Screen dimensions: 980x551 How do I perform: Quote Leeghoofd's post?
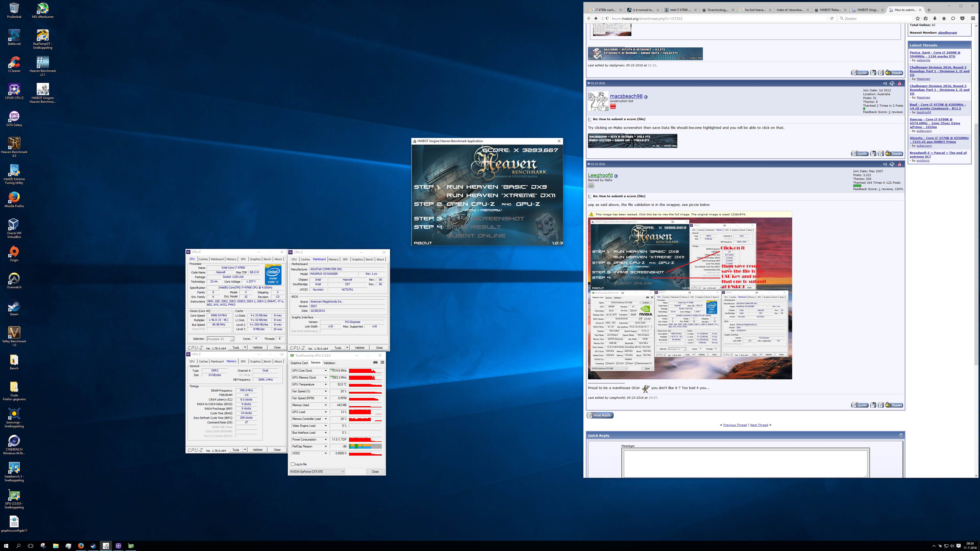(x=859, y=405)
